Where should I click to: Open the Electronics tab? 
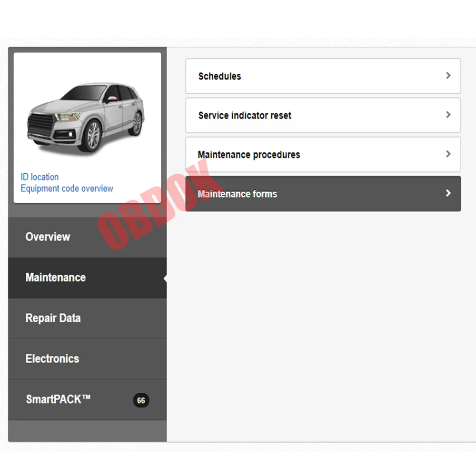tap(88, 359)
